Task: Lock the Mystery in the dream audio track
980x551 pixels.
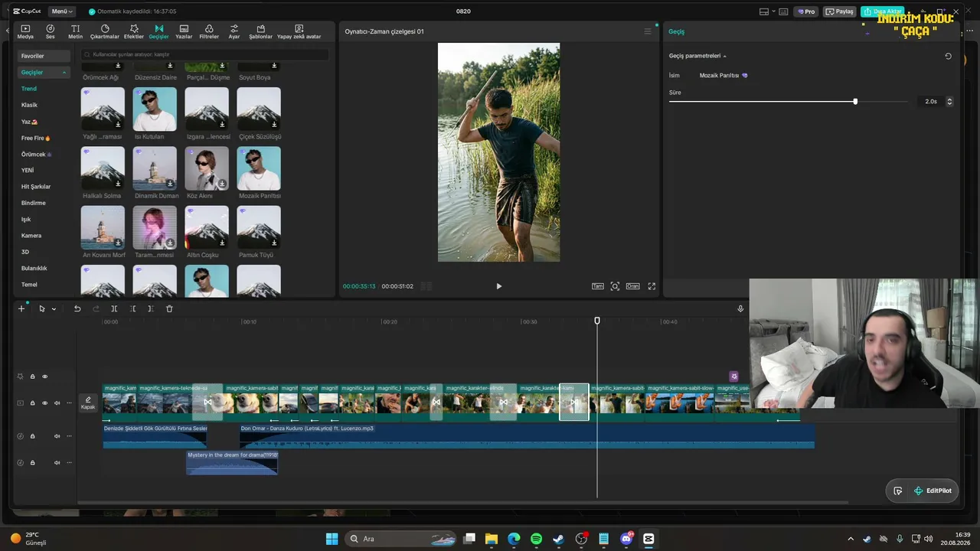Action: 32,463
